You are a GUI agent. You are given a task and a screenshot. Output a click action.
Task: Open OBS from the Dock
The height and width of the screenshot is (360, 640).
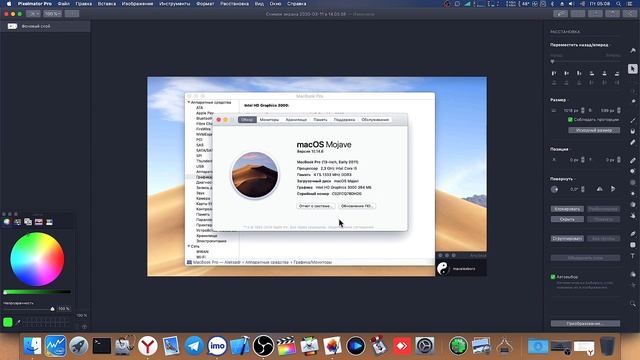pos(263,346)
